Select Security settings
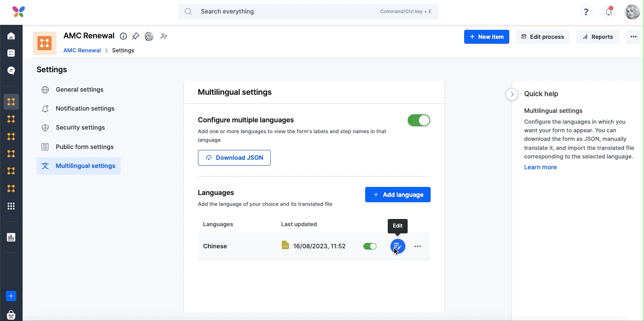 80,127
